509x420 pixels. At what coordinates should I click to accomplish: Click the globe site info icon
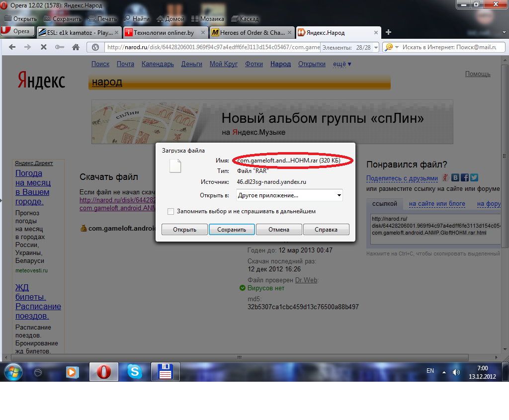click(x=95, y=47)
